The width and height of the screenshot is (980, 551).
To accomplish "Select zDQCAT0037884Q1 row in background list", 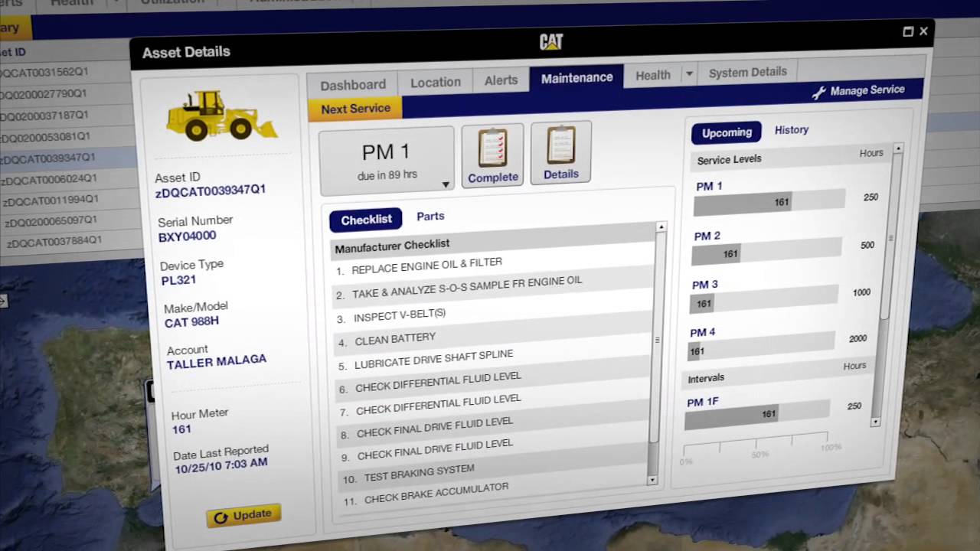I will point(72,242).
